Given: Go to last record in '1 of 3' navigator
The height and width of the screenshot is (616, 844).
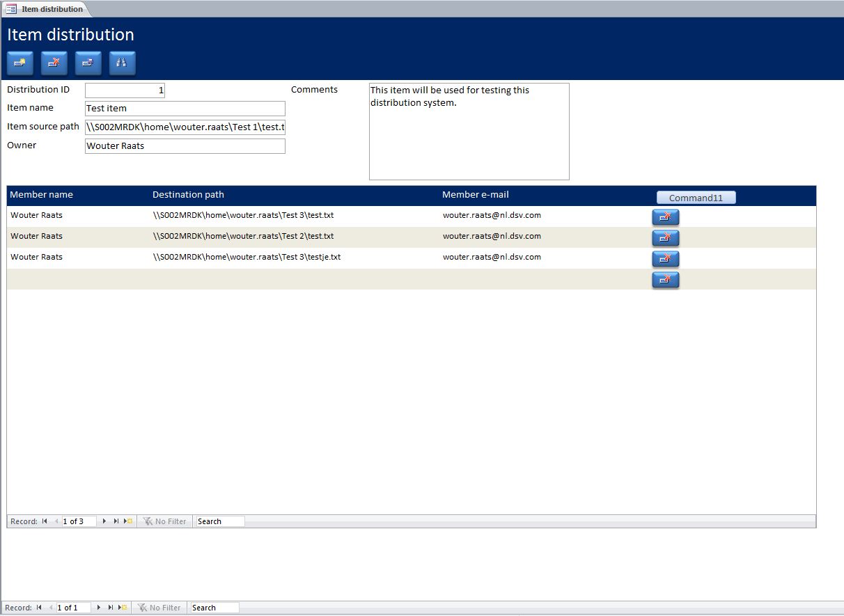Looking at the screenshot, I should (x=116, y=521).
